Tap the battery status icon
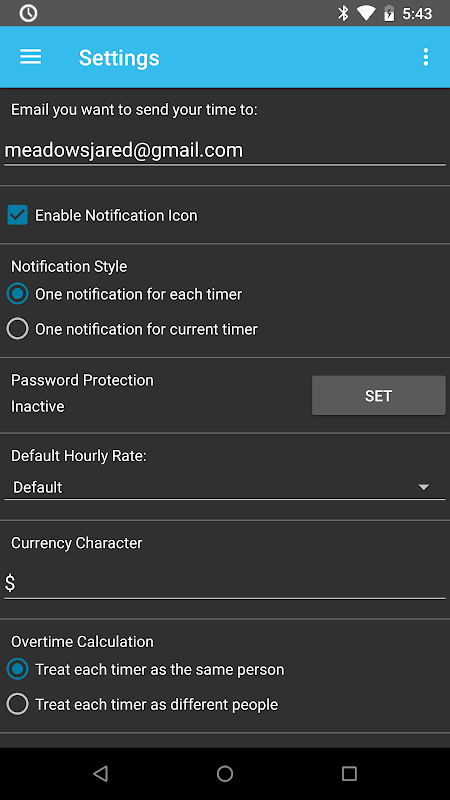 (389, 13)
